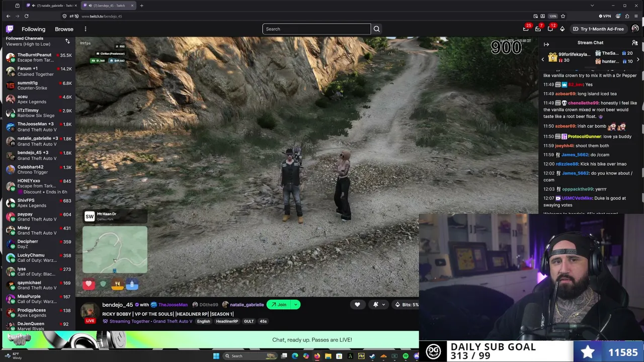Viewport: 644px width, 362px height.
Task: Bookmark this page with star icon
Action: (x=563, y=16)
